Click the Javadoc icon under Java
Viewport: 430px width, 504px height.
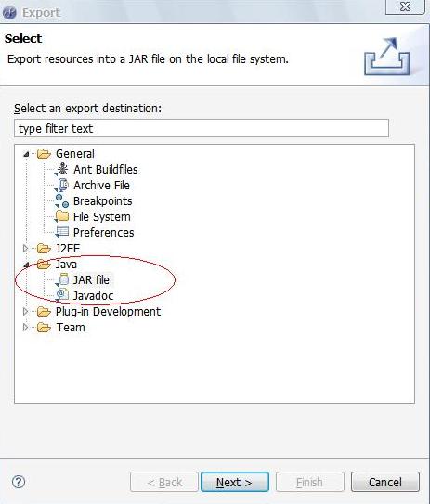pos(61,295)
